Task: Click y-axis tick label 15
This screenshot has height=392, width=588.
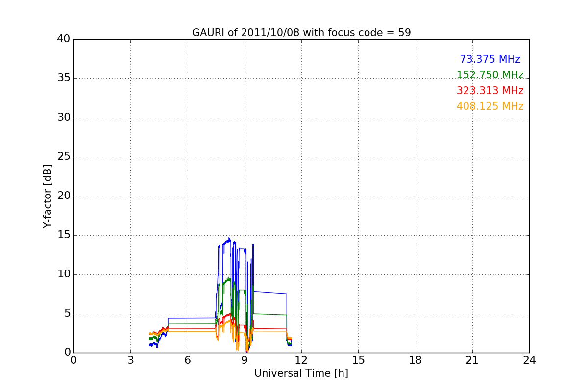Action: point(64,235)
